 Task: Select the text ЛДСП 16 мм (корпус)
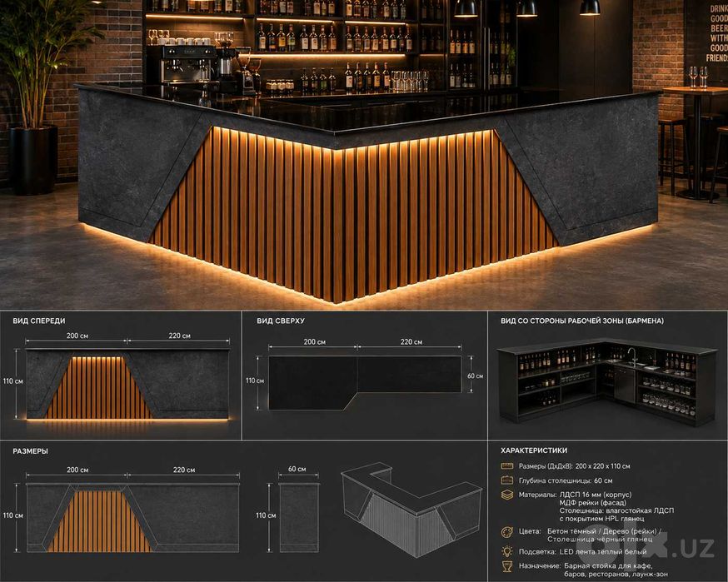pos(596,495)
